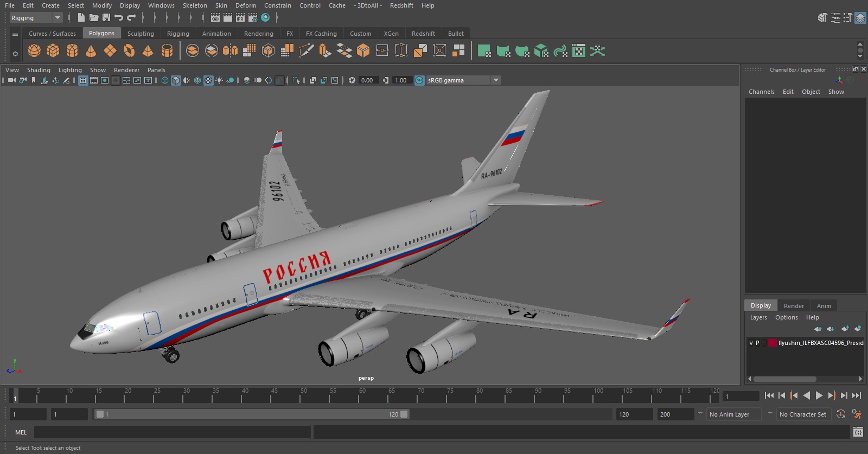Click the Multi-Cut knife tool icon
868x454 pixels.
pos(306,51)
